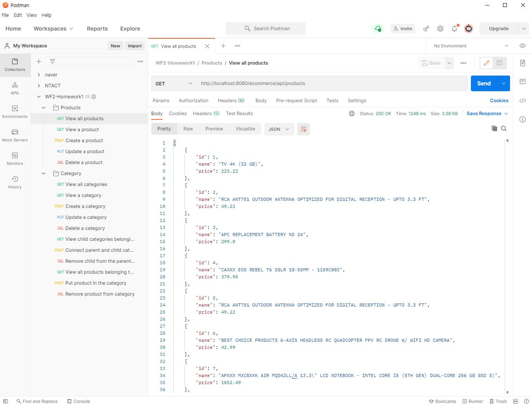532x406 pixels.
Task: Click the sync status cloud icon
Action: pyautogui.click(x=378, y=29)
